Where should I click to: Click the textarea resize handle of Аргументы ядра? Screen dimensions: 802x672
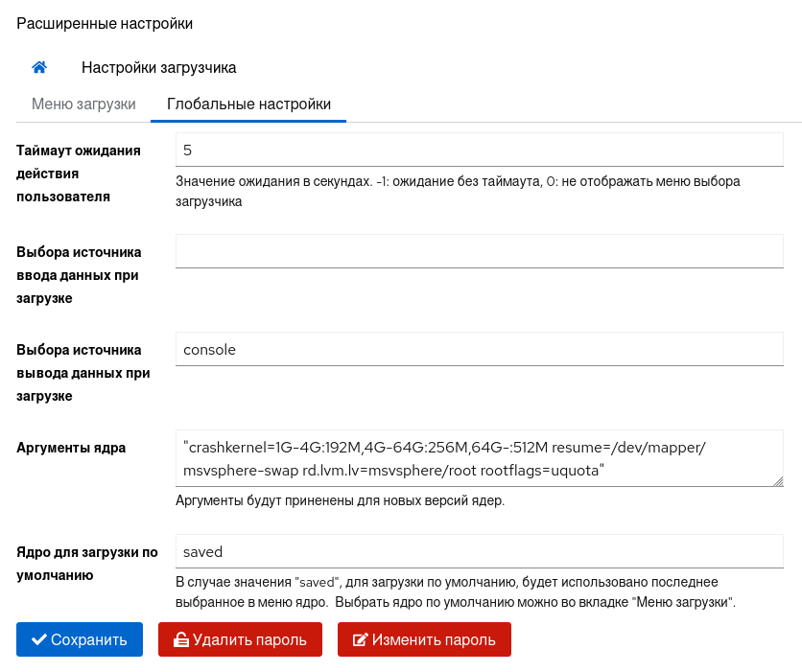pyautogui.click(x=777, y=480)
